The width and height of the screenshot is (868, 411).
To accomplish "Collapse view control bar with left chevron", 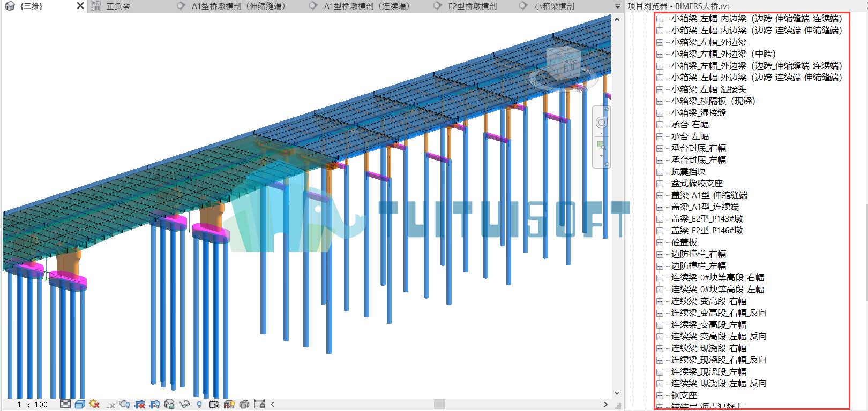I will 273,404.
